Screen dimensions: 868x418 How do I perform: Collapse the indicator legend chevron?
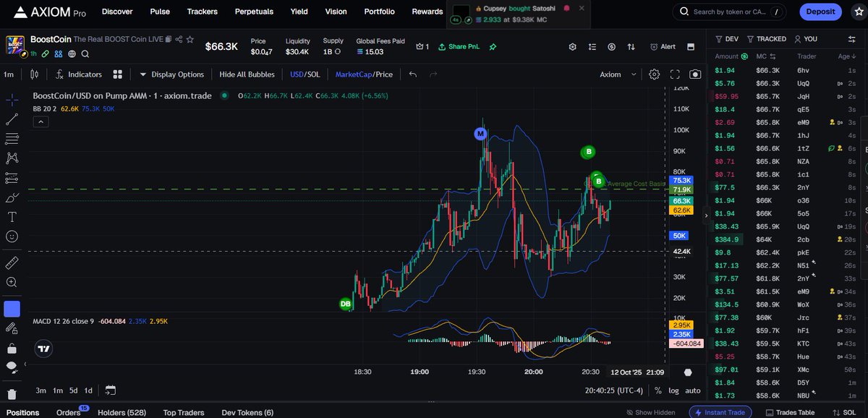point(41,122)
